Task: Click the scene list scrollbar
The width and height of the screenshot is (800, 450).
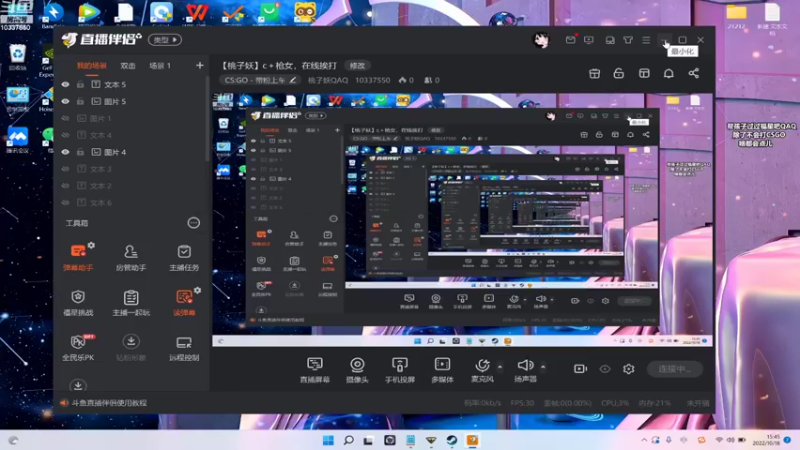Action: (207, 118)
